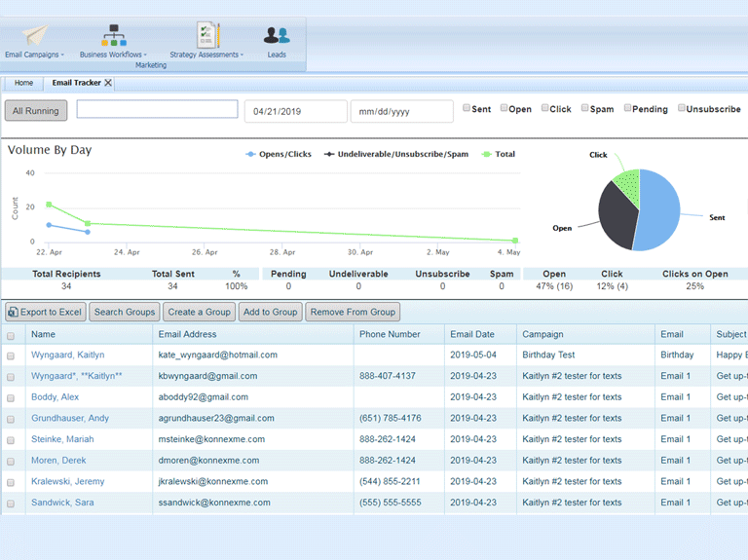Screen dimensions: 748x560
Task: Expand the Business Workflows dropdown menu
Action: 146,56
